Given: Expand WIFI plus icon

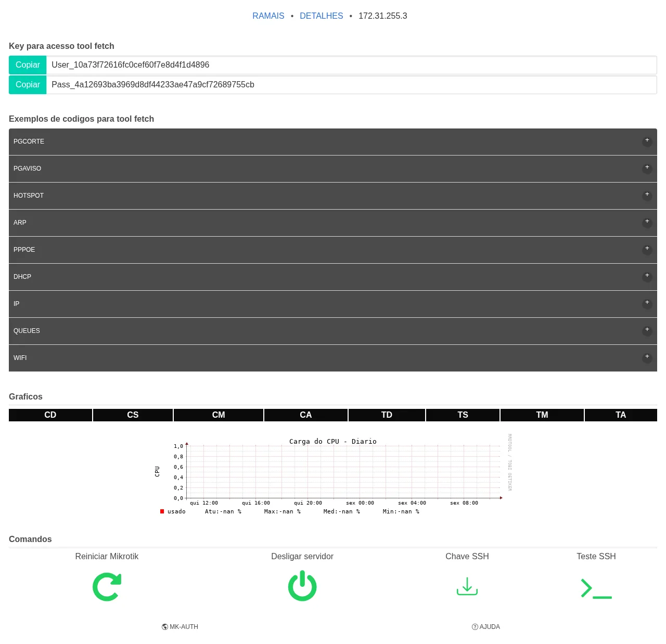Looking at the screenshot, I should (647, 357).
